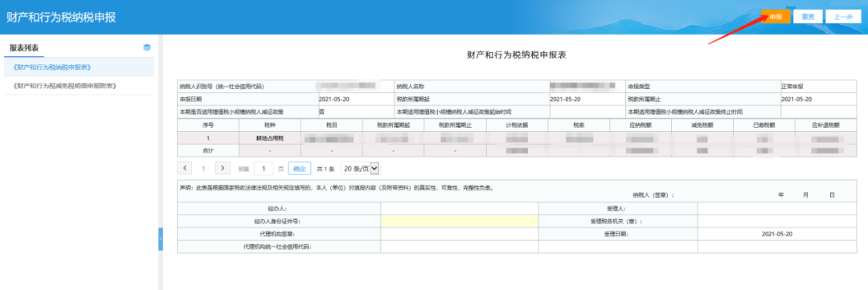Click the 减免税额 column header

[702, 125]
